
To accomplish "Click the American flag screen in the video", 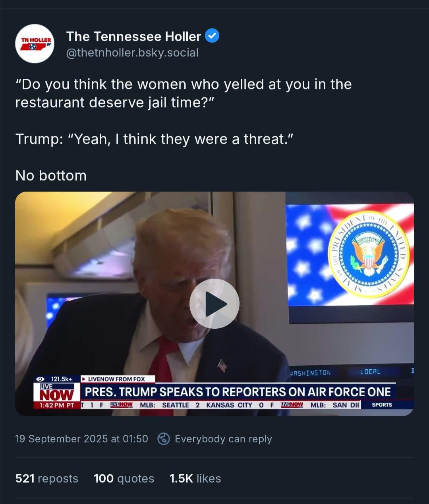I will pos(350,255).
